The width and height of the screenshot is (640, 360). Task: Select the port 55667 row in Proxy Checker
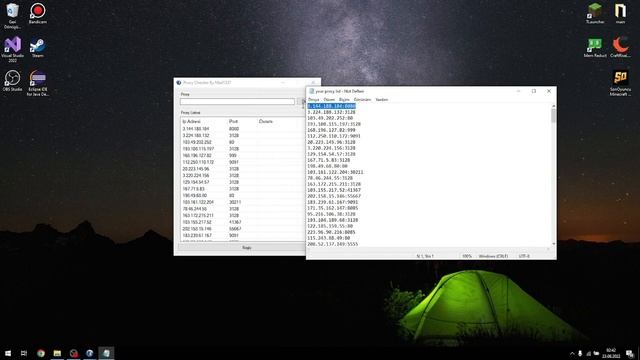point(243,229)
